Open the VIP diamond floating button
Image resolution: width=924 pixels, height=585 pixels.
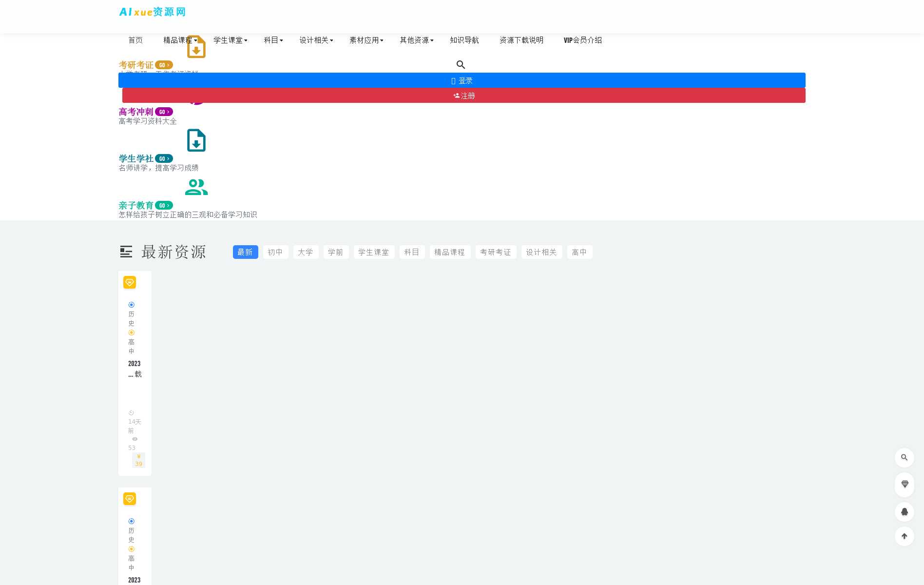coord(904,485)
